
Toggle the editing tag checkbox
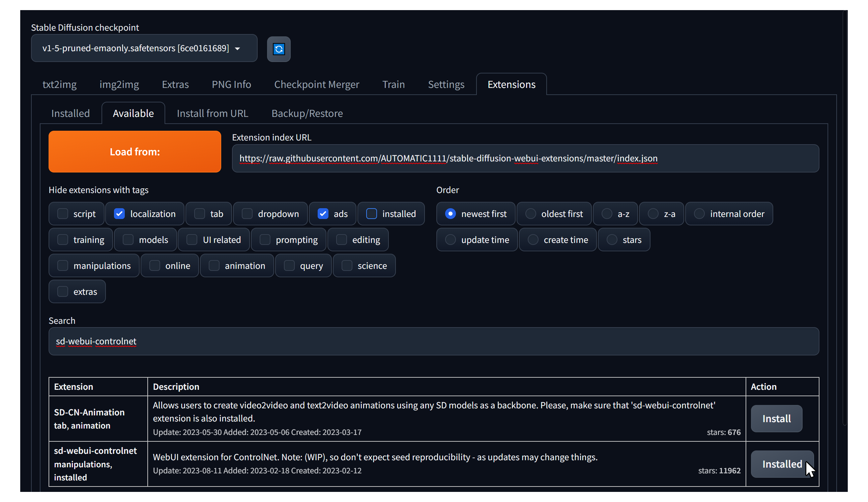tap(341, 240)
